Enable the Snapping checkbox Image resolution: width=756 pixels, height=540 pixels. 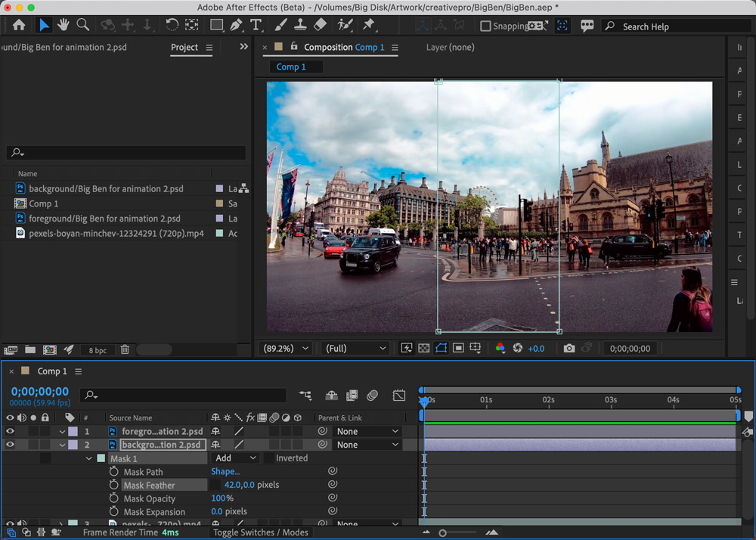coord(485,26)
